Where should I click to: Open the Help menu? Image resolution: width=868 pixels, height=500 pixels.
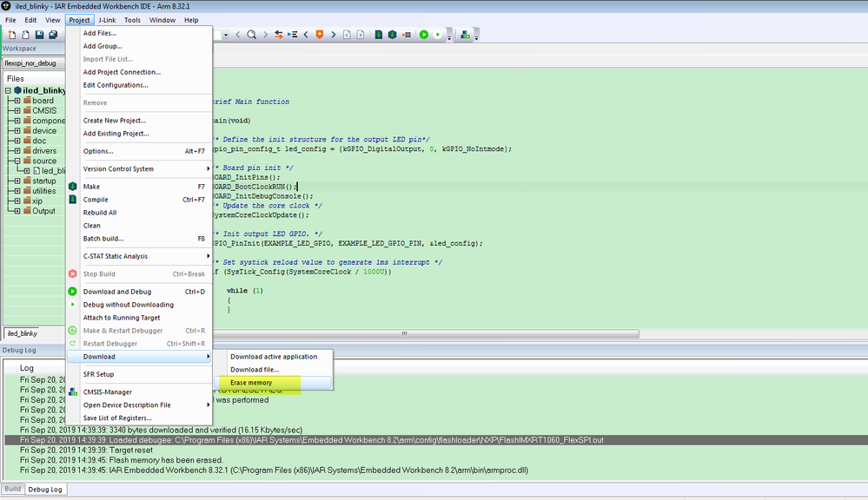[x=191, y=20]
